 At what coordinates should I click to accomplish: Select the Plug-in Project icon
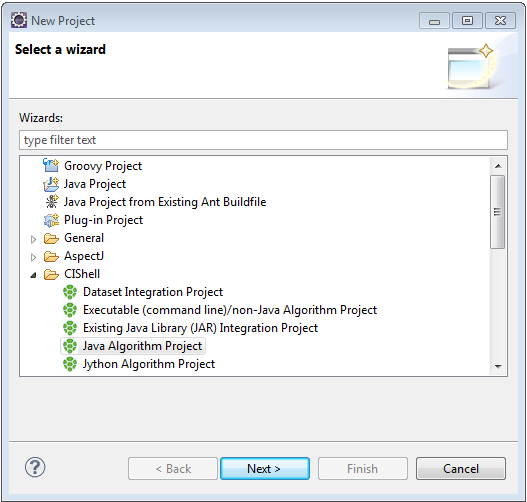coord(51,220)
